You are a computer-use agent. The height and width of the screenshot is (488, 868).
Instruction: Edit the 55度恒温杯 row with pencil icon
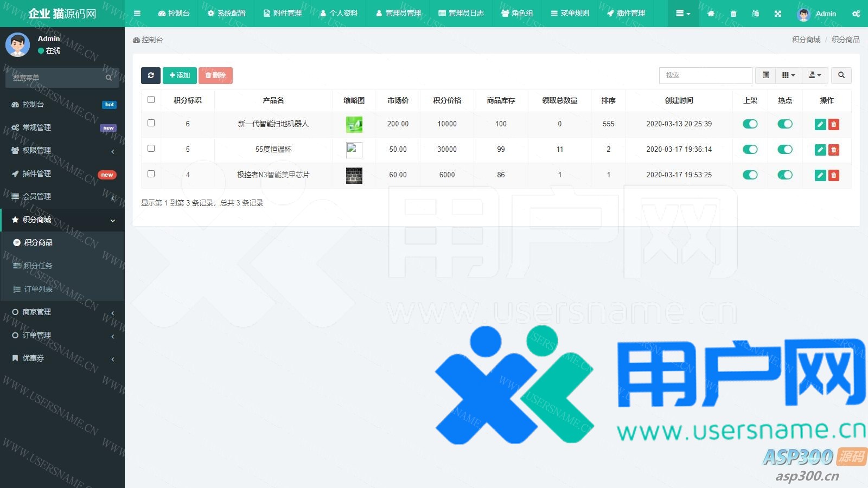(x=820, y=150)
